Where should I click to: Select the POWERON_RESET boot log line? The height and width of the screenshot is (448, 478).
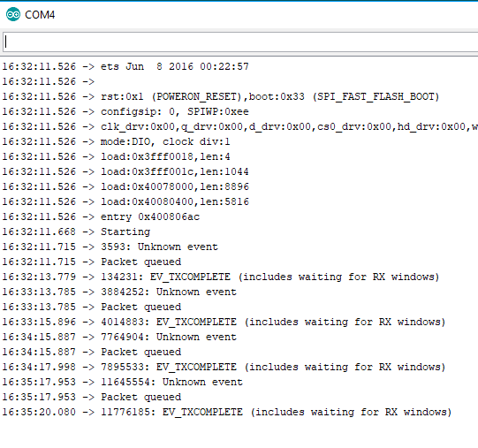[x=221, y=96]
